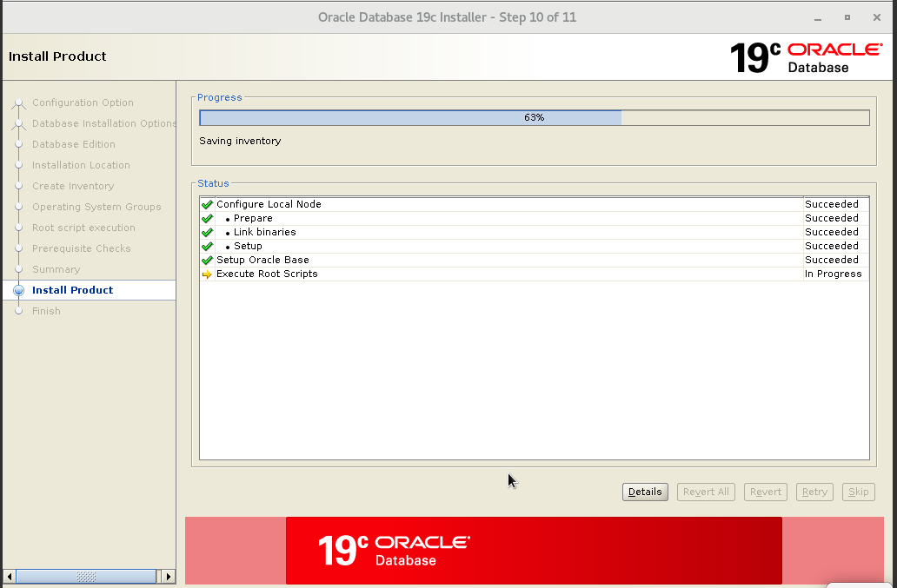Select Database Installation Options step
This screenshot has height=588, width=897.
coord(104,123)
